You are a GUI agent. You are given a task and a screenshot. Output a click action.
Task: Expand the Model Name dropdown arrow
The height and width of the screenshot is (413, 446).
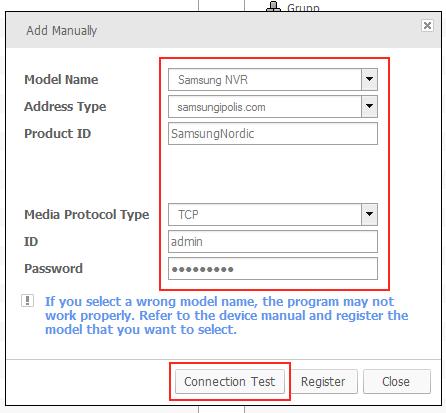pos(369,80)
